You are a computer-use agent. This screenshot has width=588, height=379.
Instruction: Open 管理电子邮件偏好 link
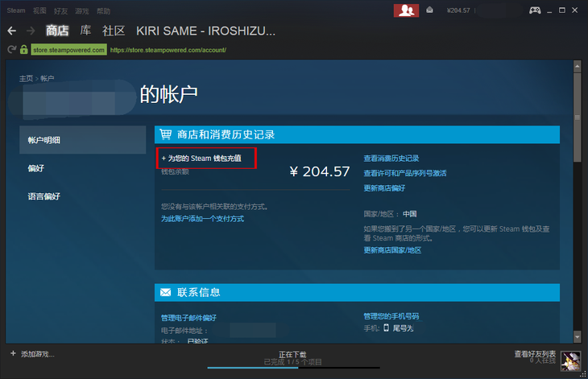click(x=188, y=318)
